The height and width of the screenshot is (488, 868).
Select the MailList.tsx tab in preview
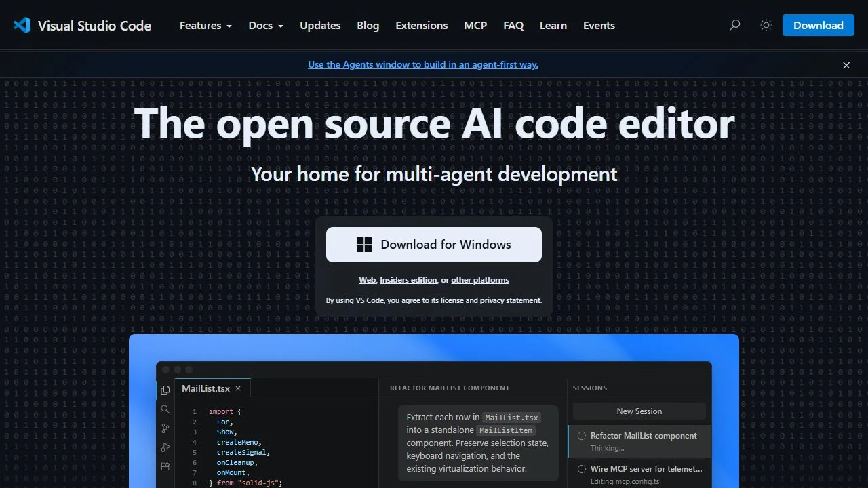(213, 388)
